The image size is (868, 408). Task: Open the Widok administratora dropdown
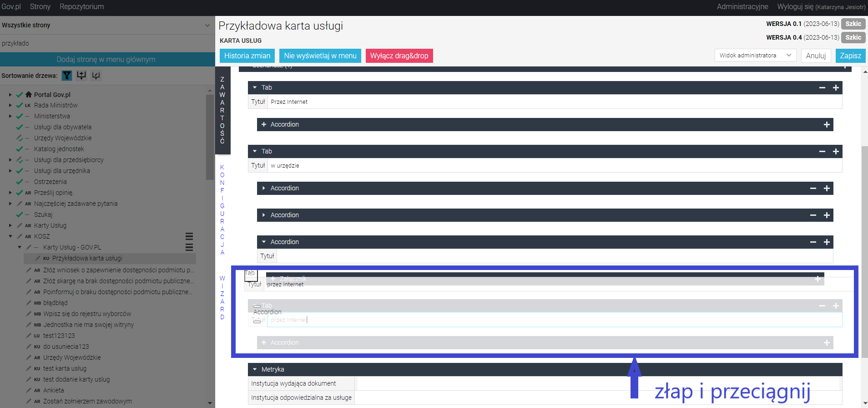(x=755, y=55)
